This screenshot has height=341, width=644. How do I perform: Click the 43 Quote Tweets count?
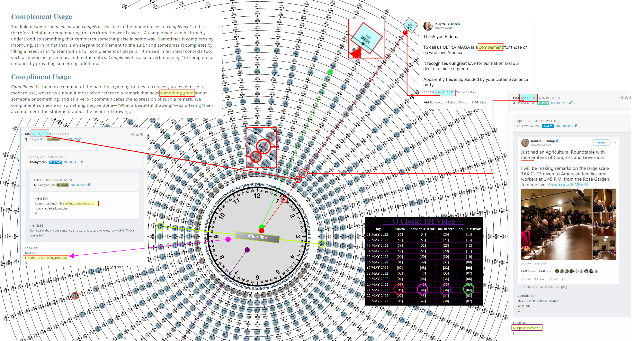pos(457,102)
